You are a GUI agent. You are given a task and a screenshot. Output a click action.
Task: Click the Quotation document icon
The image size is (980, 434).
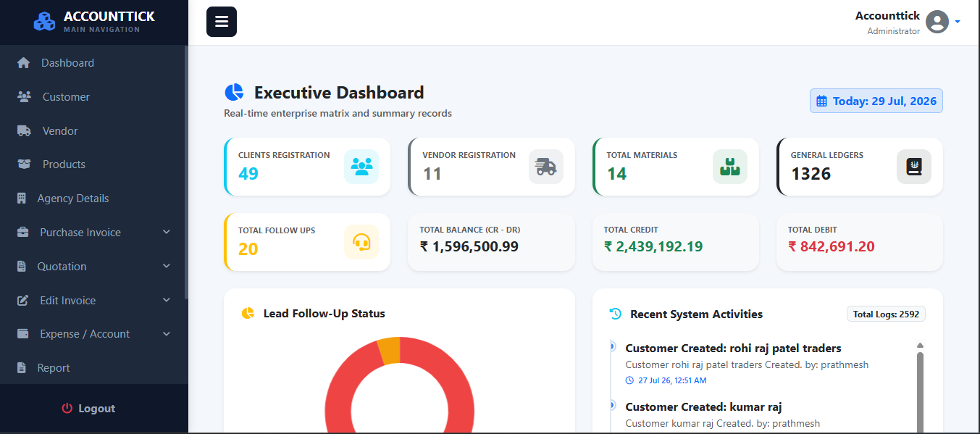[x=22, y=267]
